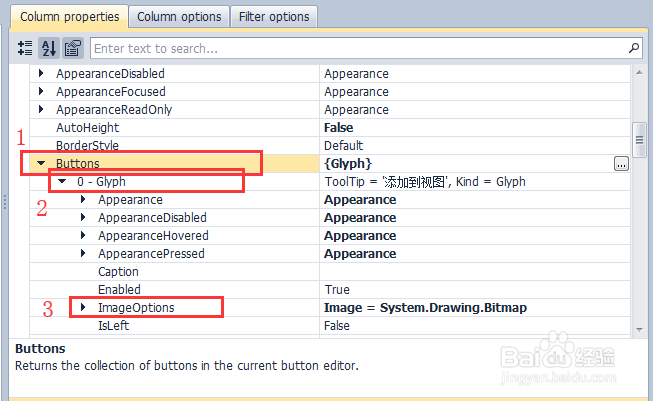
Task: Select the Caption property row
Action: pyautogui.click(x=118, y=271)
